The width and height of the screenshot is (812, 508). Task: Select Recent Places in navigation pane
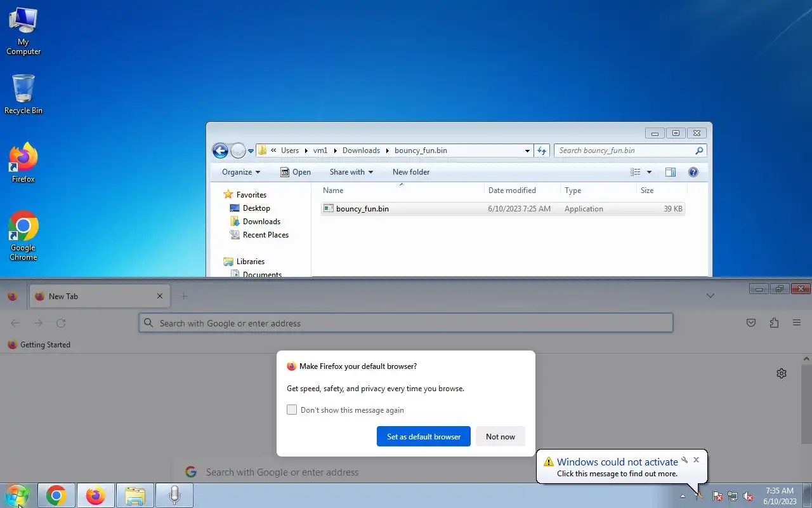(266, 235)
